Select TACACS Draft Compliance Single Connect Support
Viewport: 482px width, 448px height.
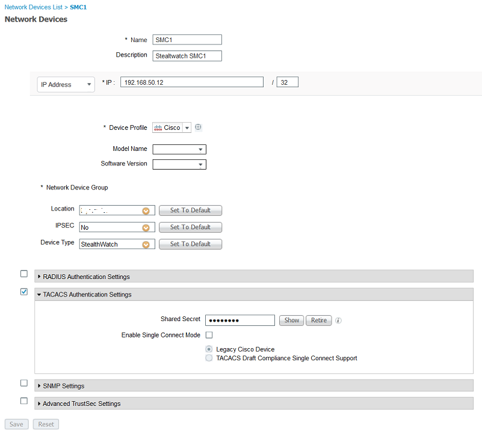coord(209,358)
